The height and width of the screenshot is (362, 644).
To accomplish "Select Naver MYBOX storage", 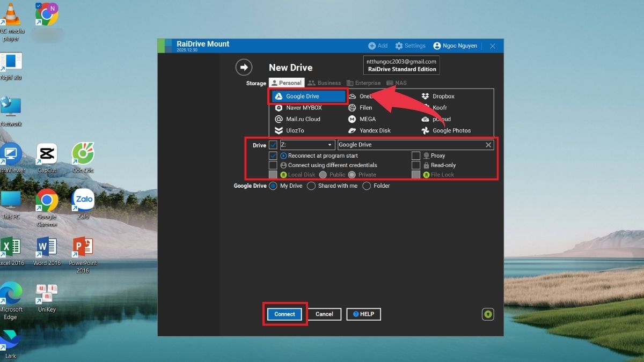I will (x=298, y=108).
